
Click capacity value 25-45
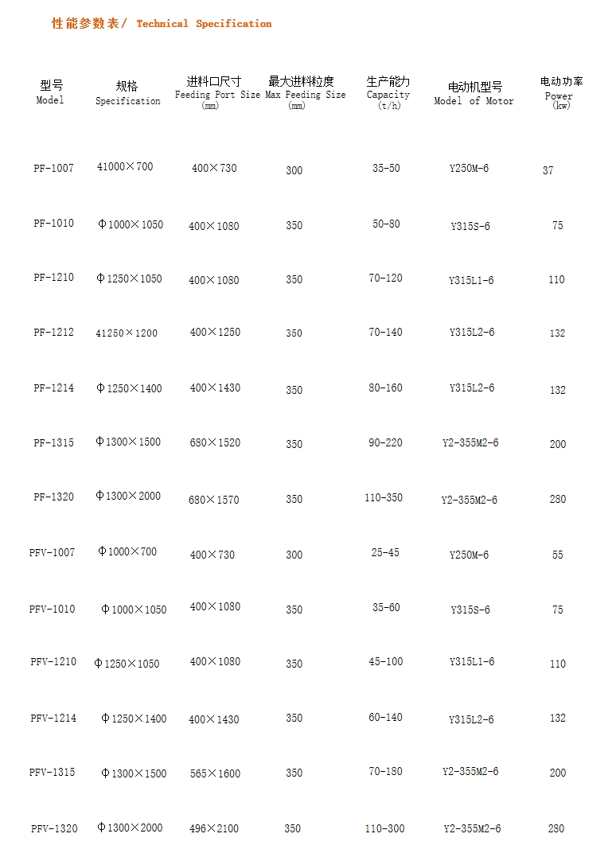(x=385, y=552)
